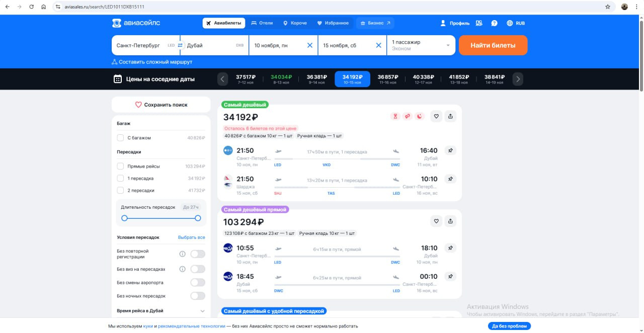Switch to the Отели tab

tap(262, 23)
